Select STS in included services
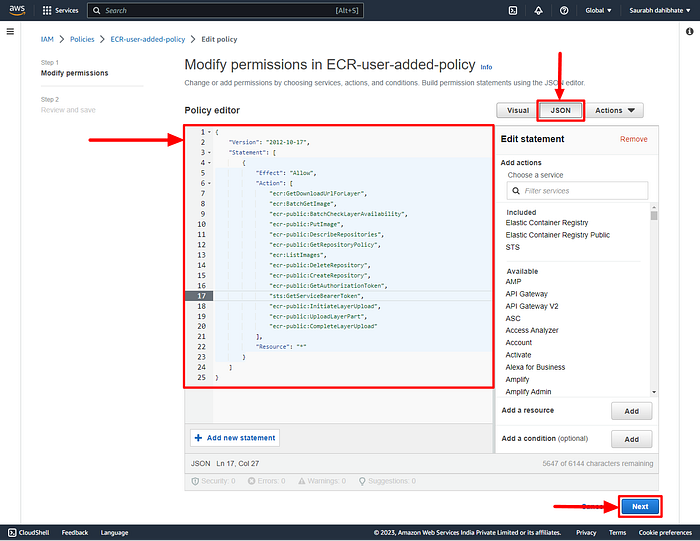 coord(512,247)
